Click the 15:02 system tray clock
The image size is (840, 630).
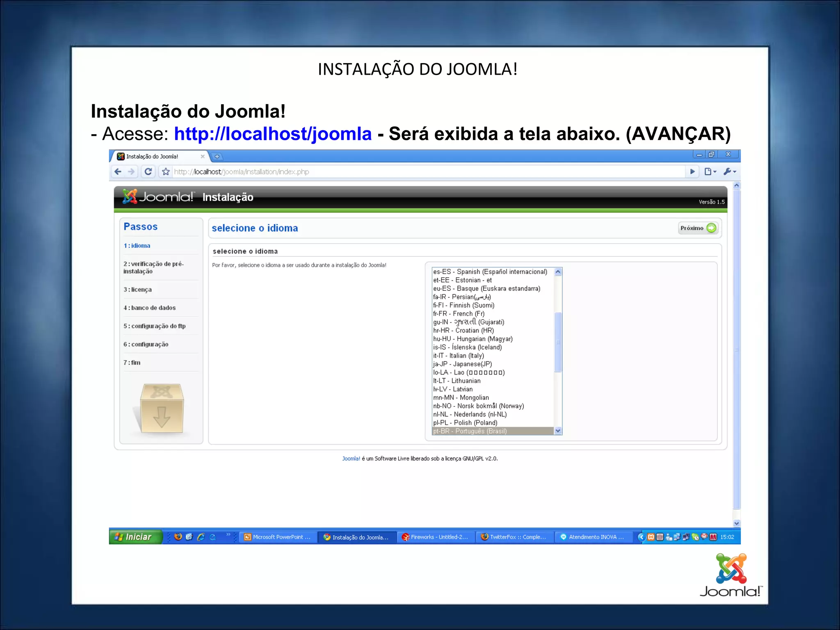727,537
